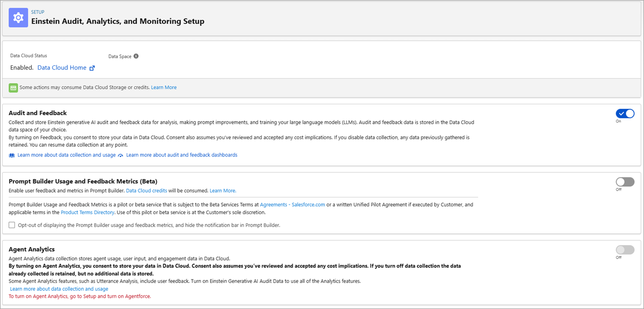Click Learn More in the Data Cloud storage banner

[x=163, y=86]
